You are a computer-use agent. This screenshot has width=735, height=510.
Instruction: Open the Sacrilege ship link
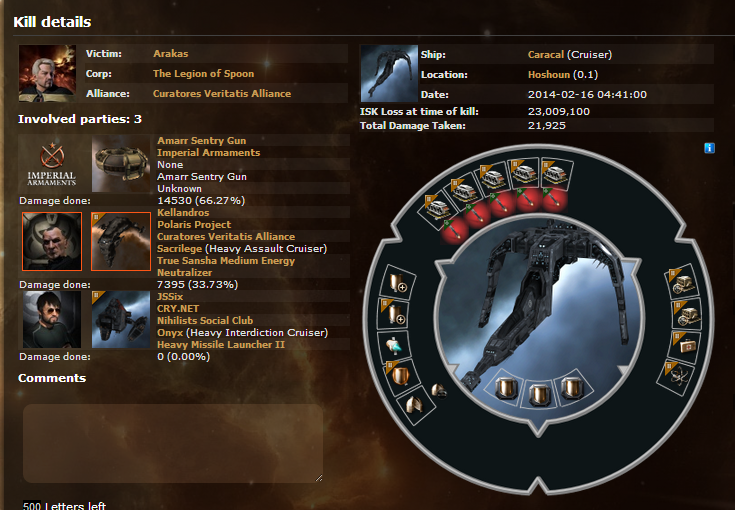pos(180,248)
